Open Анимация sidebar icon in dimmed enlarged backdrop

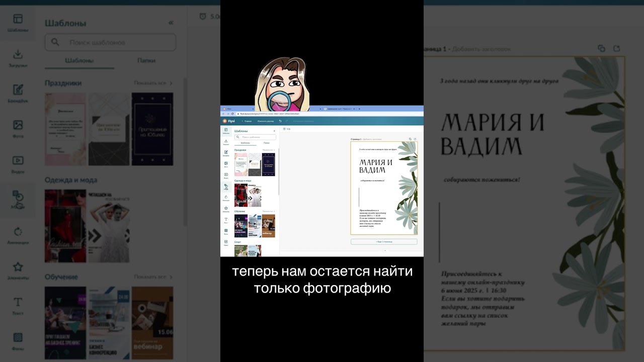pyautogui.click(x=18, y=235)
